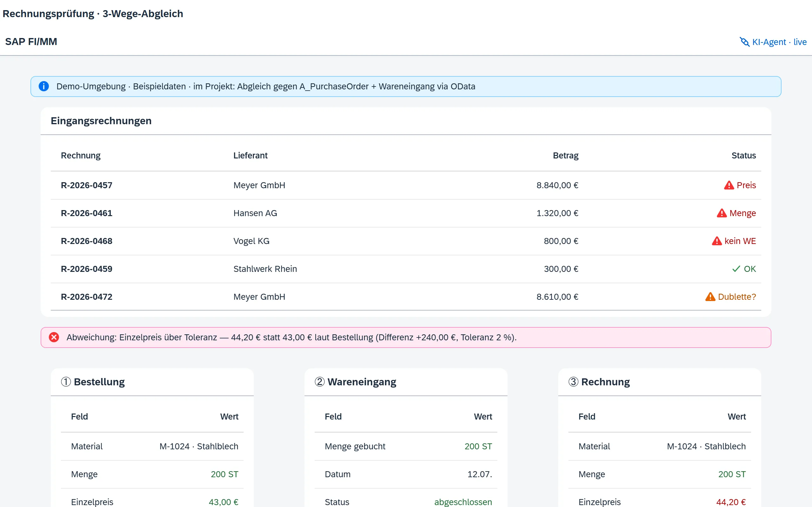Click the Lieferant column header

[250, 156]
